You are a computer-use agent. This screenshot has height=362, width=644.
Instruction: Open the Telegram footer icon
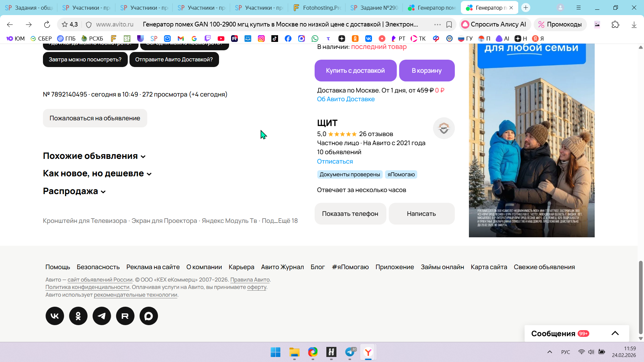pyautogui.click(x=102, y=316)
